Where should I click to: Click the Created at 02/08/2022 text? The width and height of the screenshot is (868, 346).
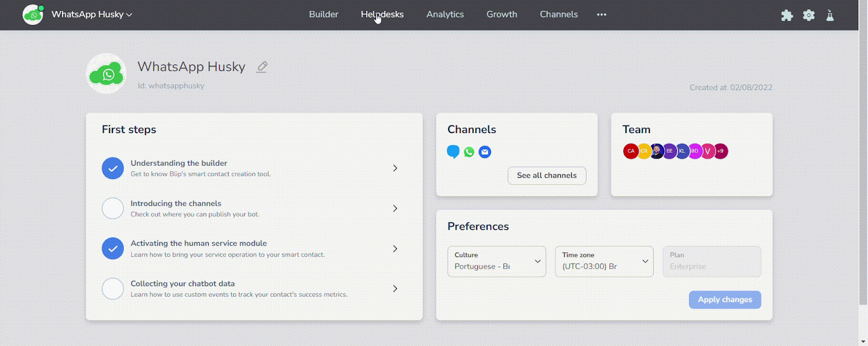point(731,87)
